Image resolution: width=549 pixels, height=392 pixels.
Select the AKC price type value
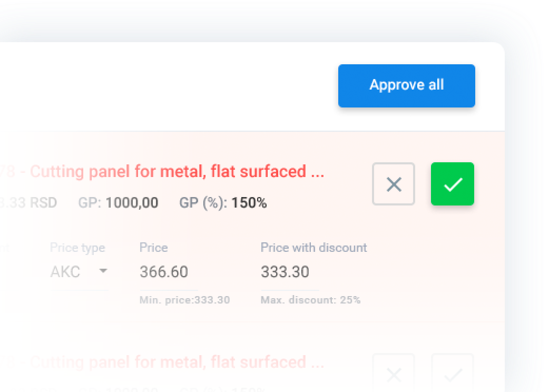[65, 272]
